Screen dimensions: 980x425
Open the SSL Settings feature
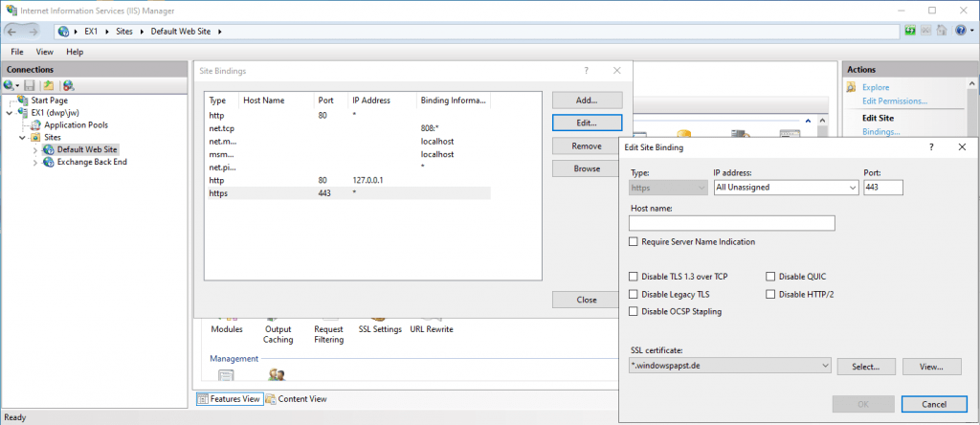click(379, 328)
